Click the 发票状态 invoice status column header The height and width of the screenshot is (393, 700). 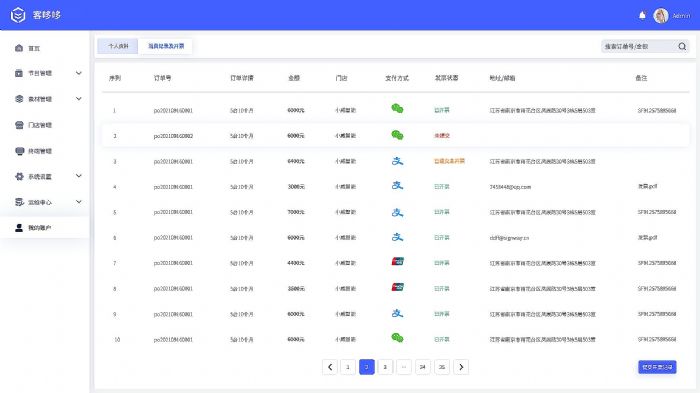tap(446, 78)
